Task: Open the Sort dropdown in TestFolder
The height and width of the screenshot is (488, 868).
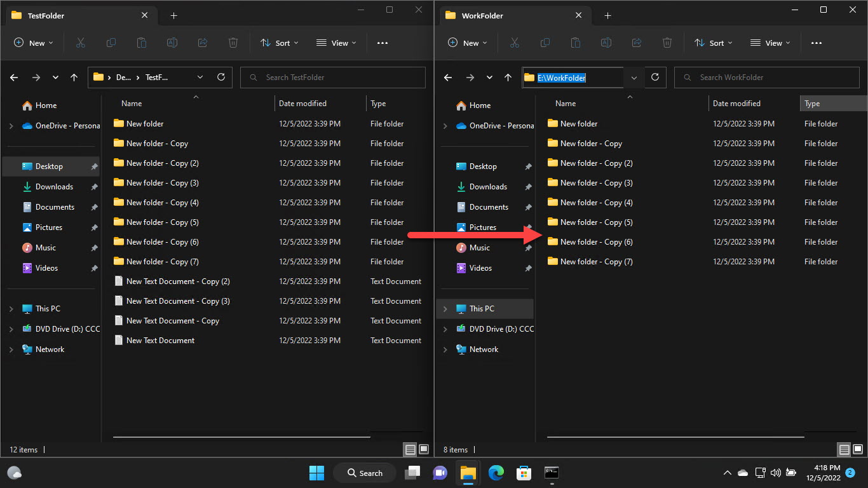Action: (x=280, y=43)
